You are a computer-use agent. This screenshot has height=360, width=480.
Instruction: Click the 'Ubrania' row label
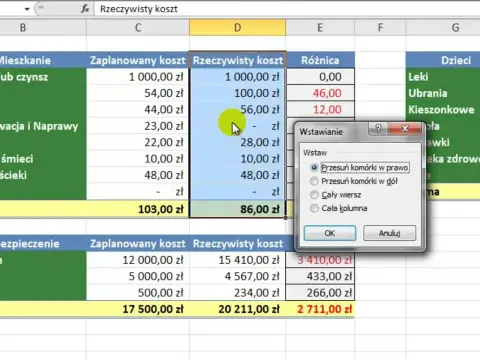point(443,93)
